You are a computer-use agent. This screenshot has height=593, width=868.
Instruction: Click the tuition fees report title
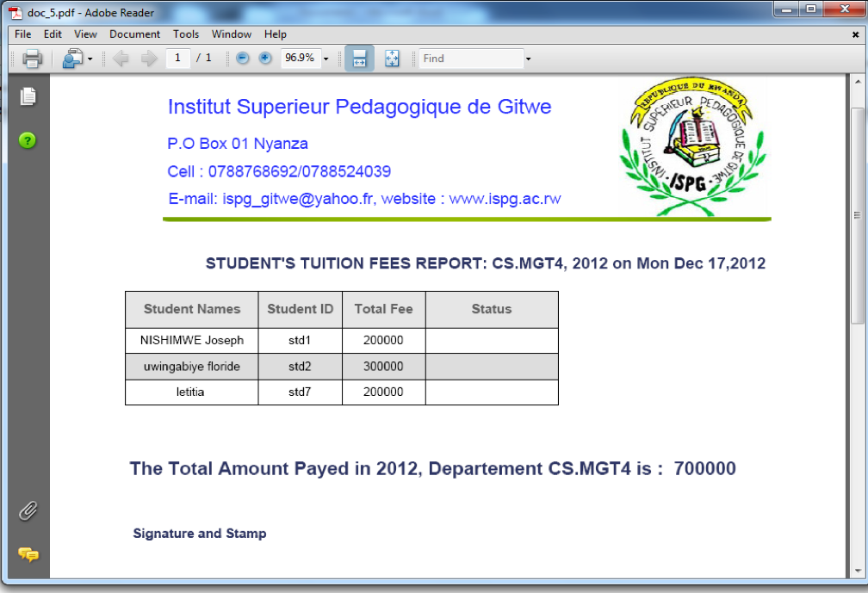coord(486,263)
